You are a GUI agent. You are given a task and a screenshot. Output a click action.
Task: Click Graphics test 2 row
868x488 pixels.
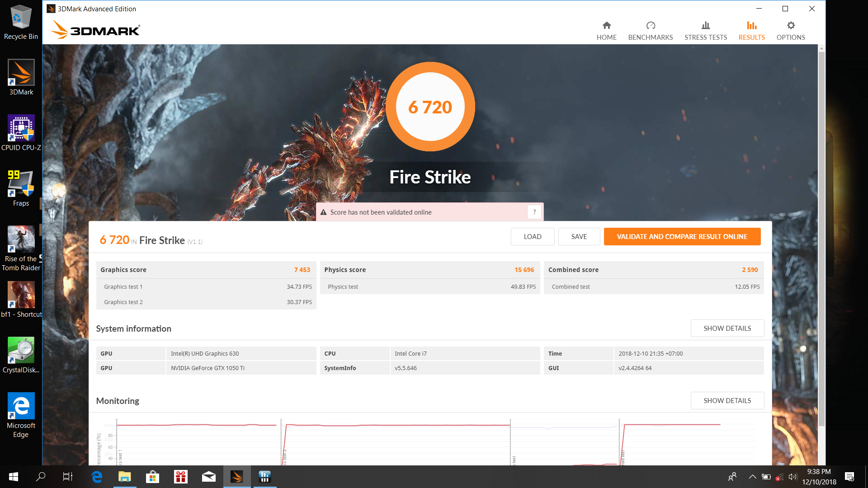pos(206,302)
